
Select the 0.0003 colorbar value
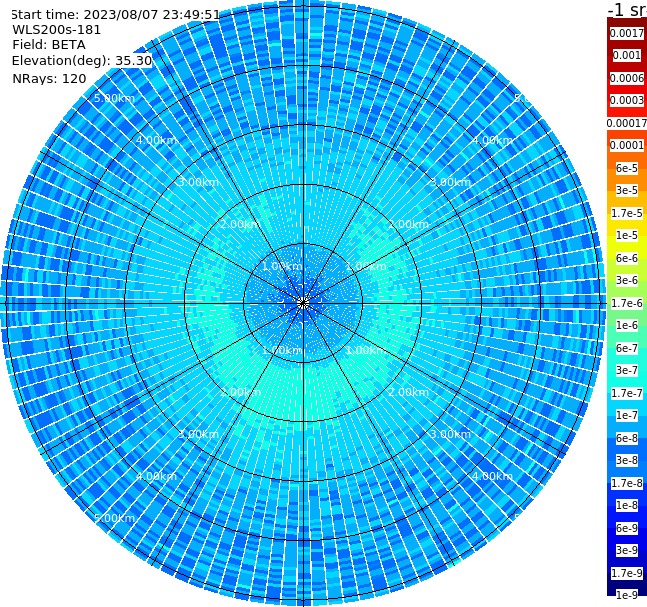pyautogui.click(x=627, y=100)
